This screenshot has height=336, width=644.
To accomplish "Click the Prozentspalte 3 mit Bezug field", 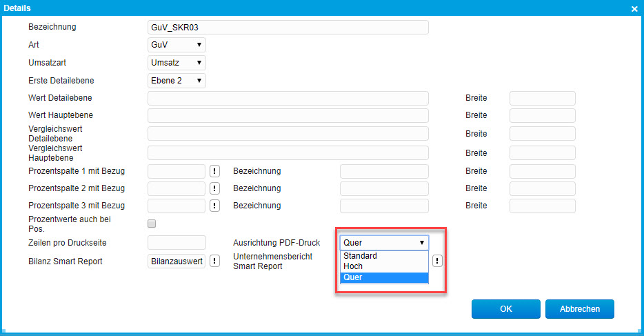I will click(177, 206).
